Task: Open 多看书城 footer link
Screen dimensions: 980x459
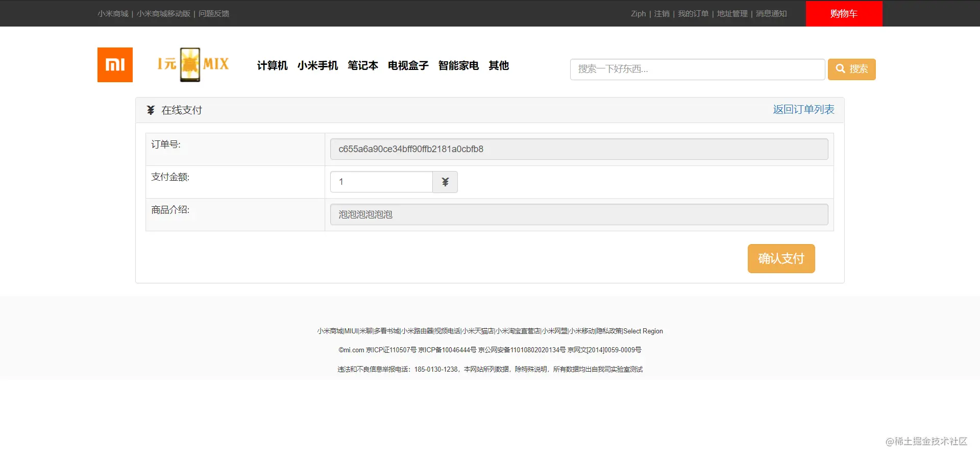Action: pyautogui.click(x=387, y=331)
